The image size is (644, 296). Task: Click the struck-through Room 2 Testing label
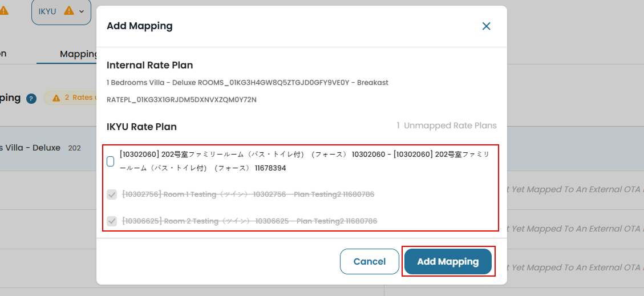(x=249, y=221)
